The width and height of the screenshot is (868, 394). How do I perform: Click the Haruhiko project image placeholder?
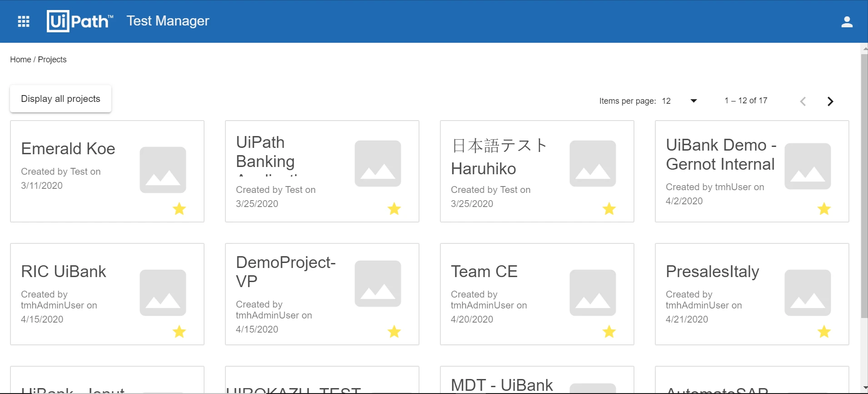(593, 163)
